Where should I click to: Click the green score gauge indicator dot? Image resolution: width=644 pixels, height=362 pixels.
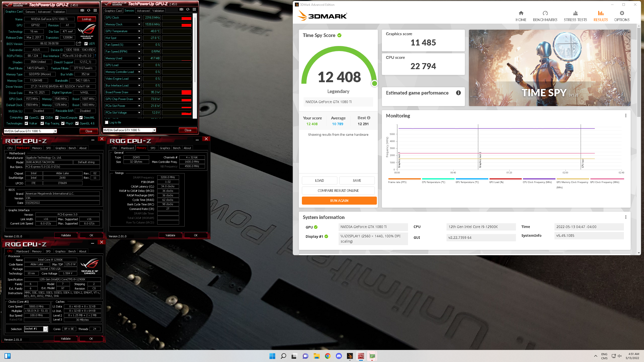tap(374, 83)
